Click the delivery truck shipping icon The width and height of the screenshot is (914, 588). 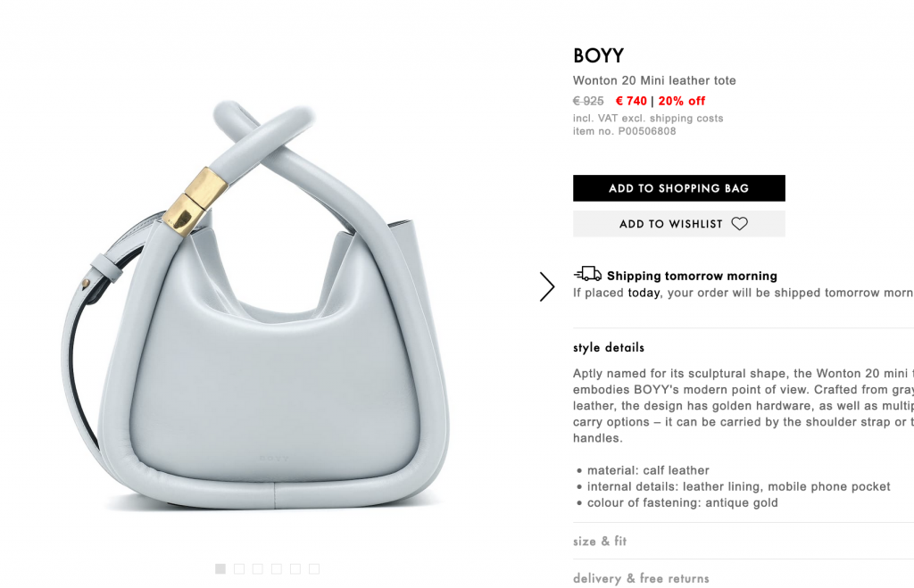587,274
